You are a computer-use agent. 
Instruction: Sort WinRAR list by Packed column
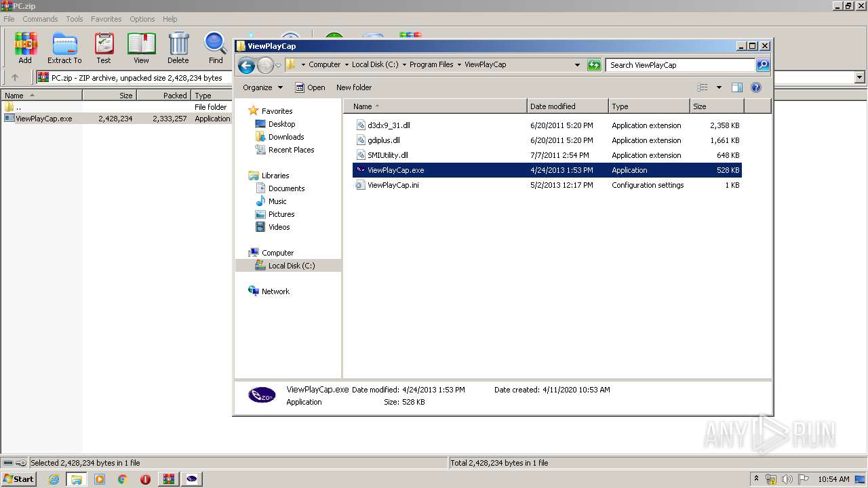[x=163, y=96]
